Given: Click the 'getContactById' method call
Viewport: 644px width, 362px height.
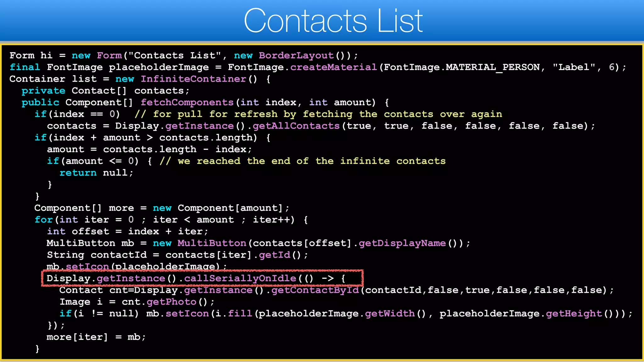Looking at the screenshot, I should [x=315, y=290].
